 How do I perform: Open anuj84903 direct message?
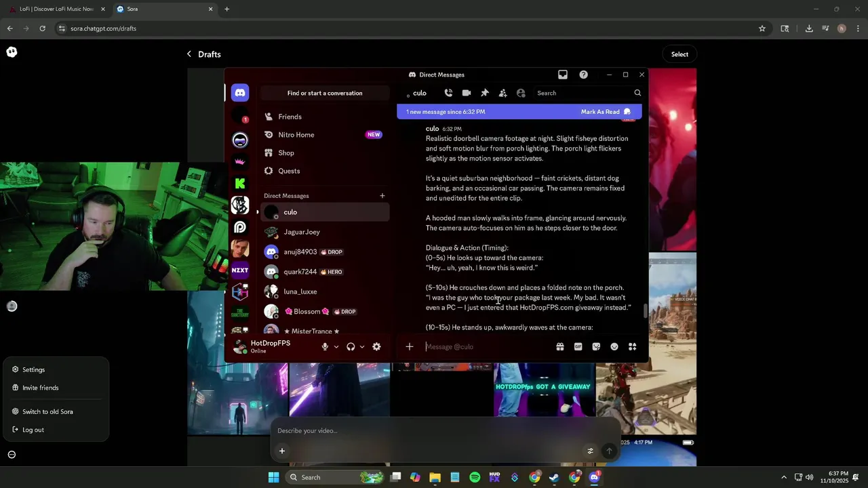tap(325, 252)
